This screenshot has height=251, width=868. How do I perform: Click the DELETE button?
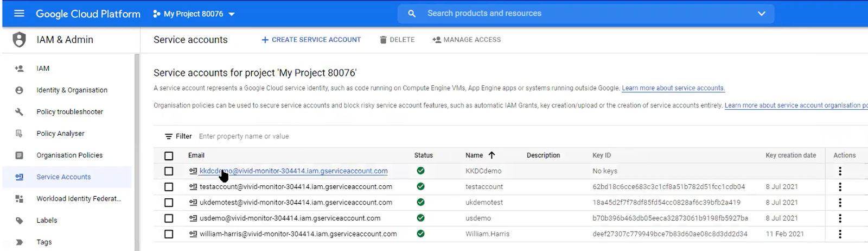point(397,40)
